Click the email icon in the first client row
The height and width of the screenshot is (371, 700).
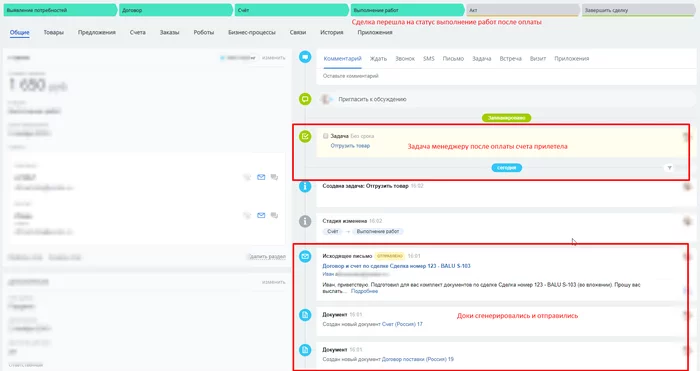click(261, 177)
